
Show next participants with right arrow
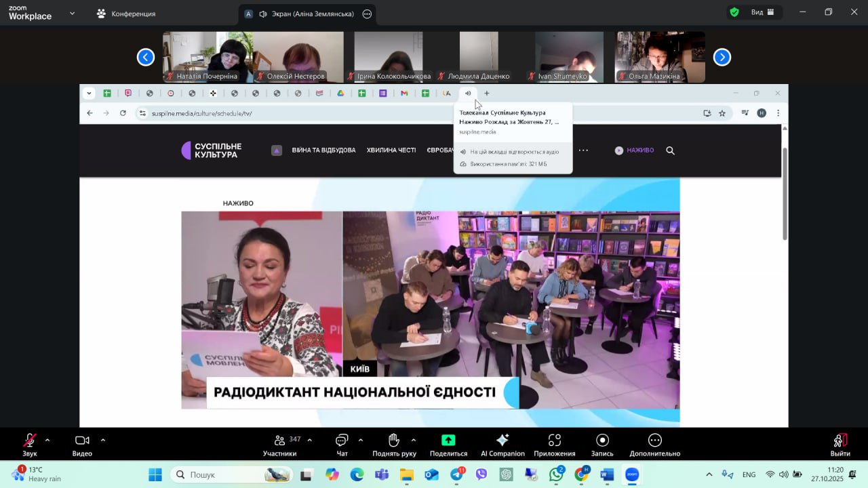click(722, 58)
